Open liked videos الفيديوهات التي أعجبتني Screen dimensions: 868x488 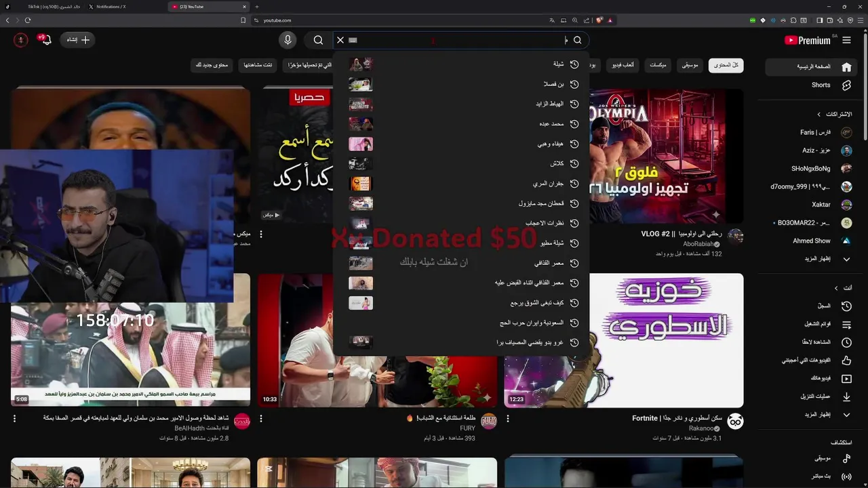pyautogui.click(x=810, y=361)
